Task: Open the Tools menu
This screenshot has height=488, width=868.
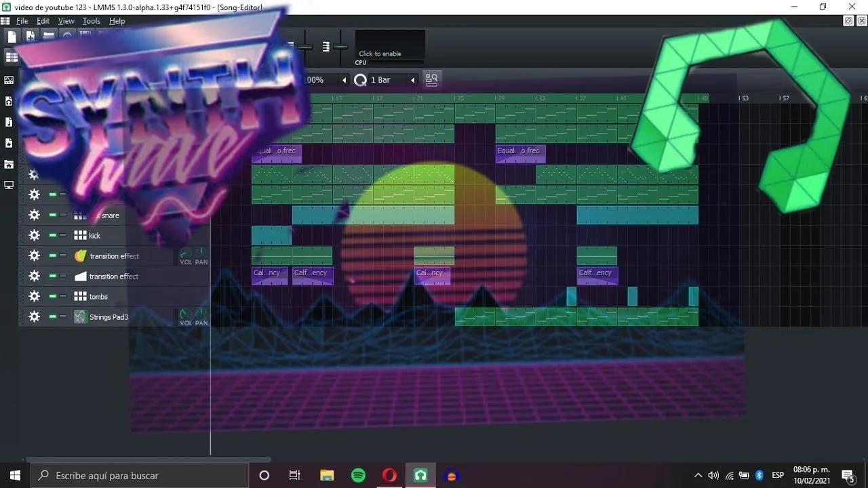Action: coord(92,21)
